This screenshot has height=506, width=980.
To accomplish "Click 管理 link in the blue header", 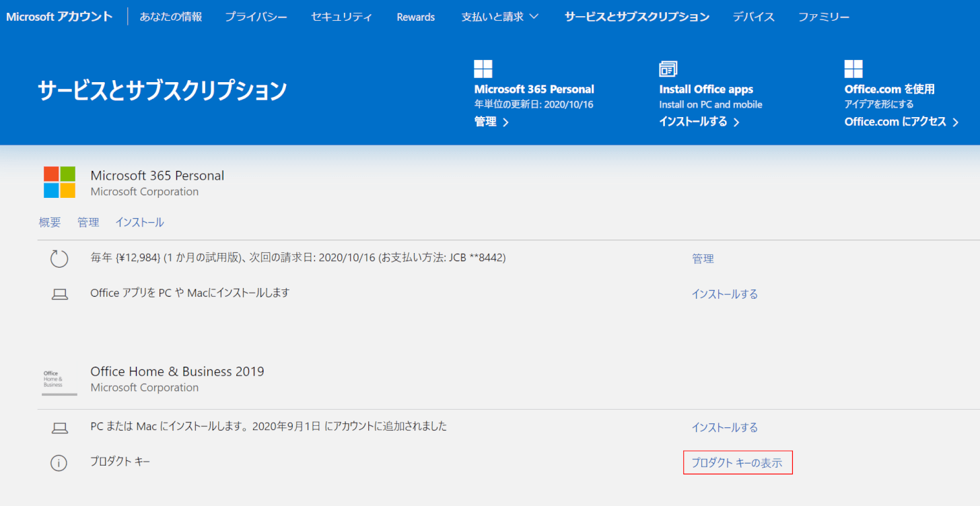I will (x=491, y=122).
